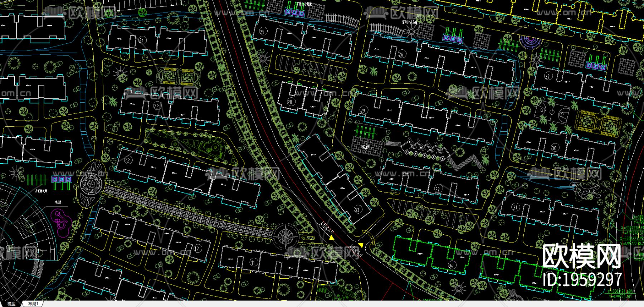This screenshot has height=307, width=644.
Task: Select the downward yellow entrance triangle marker
Action: (x=360, y=245)
